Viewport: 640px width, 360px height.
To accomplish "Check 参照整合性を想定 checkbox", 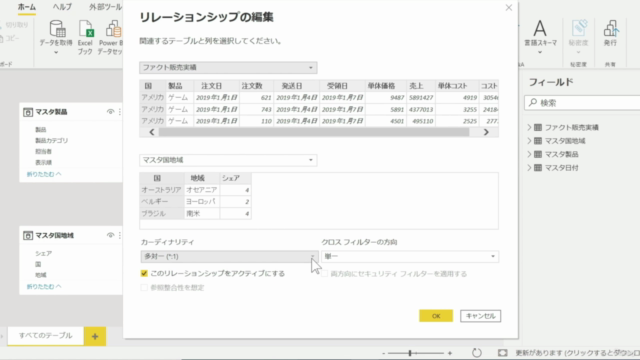I will pos(144,288).
